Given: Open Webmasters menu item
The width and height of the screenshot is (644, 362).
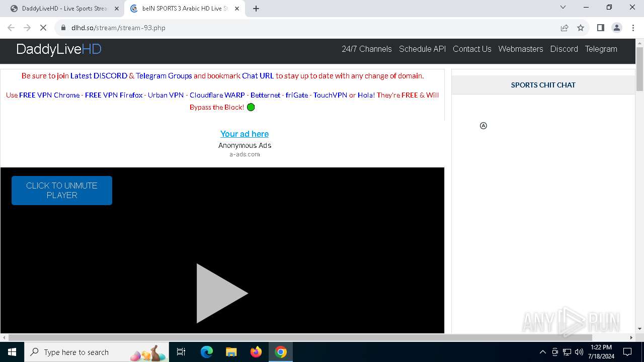Looking at the screenshot, I should coord(521,49).
